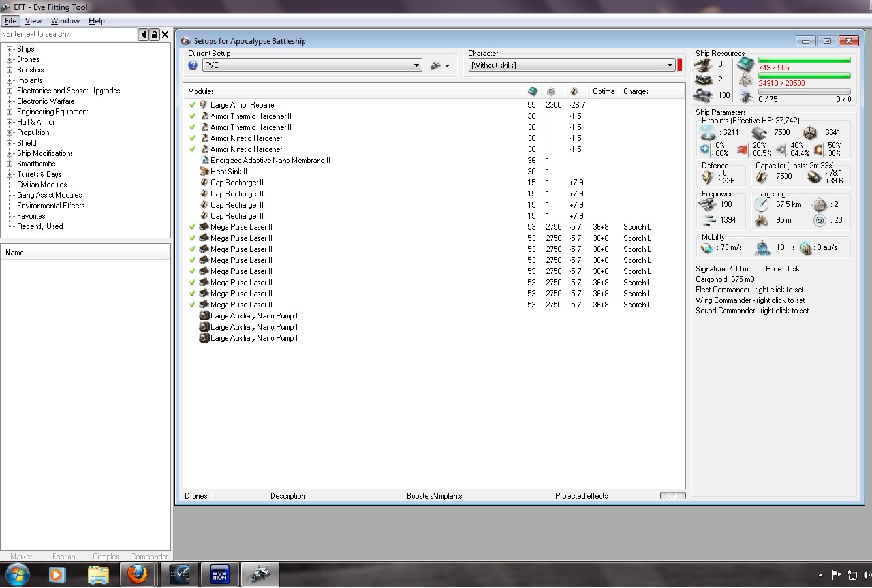Screen dimensions: 872x588
Task: Expand the Hull & Armor tree node
Action: [x=10, y=122]
